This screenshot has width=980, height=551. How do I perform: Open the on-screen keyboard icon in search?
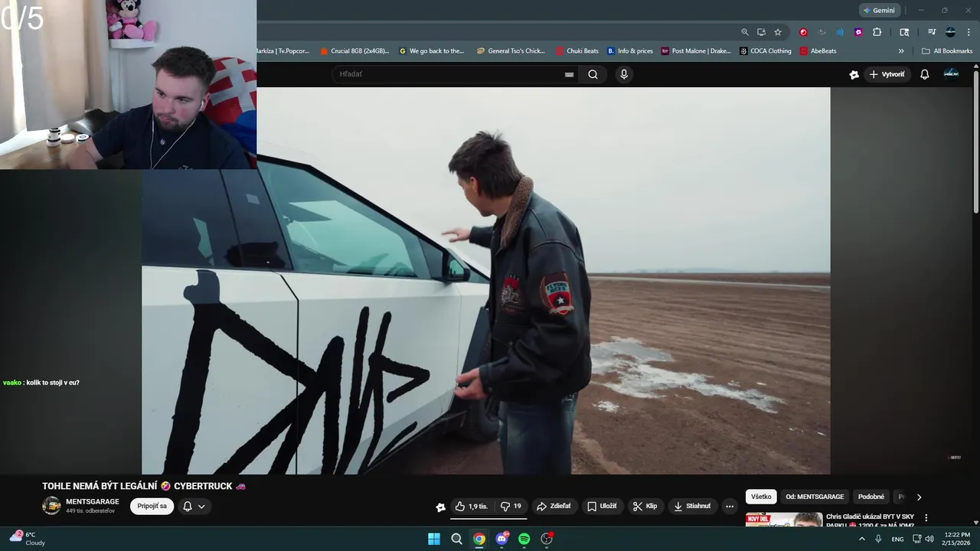point(569,74)
